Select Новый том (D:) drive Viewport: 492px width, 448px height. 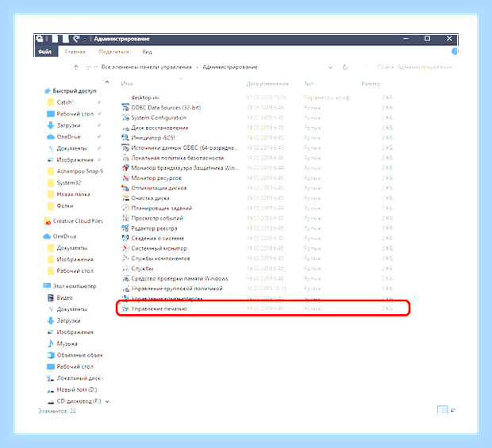77,389
